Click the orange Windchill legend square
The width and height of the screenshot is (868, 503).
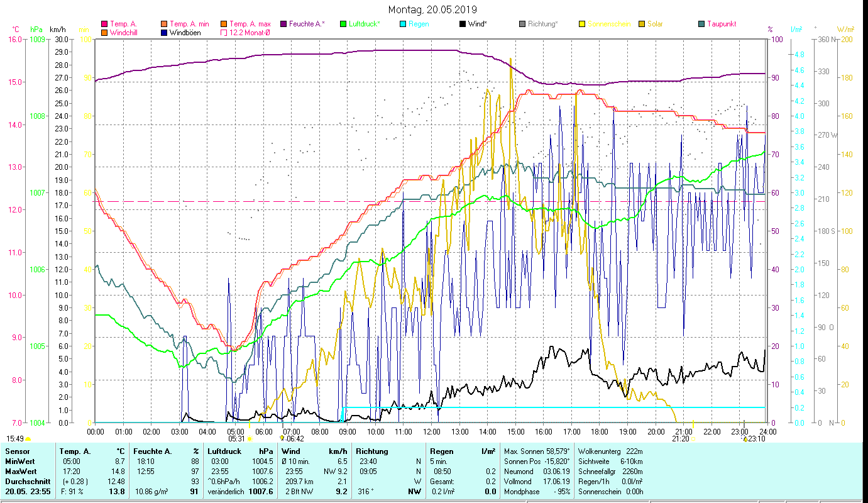104,33
